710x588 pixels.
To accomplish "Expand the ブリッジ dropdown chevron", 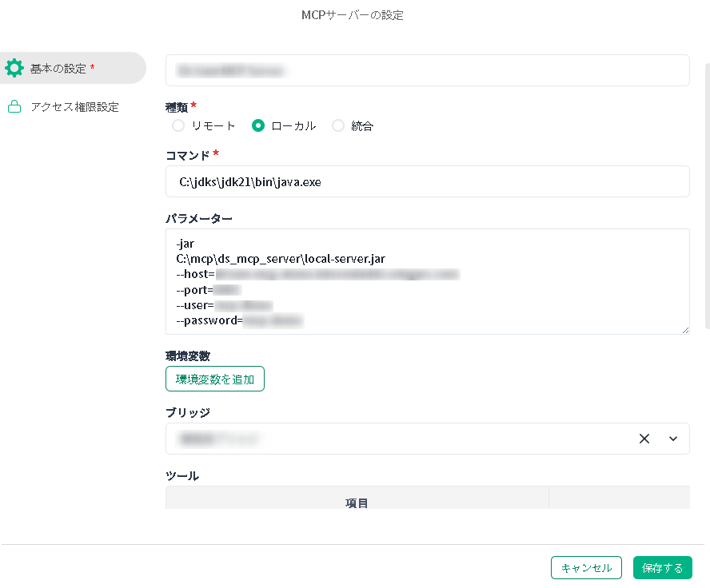I will (x=672, y=439).
